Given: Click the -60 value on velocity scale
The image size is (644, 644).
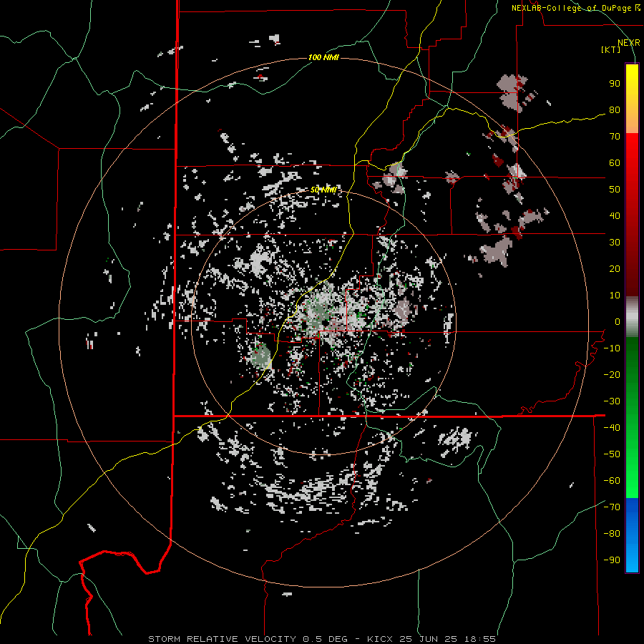Looking at the screenshot, I should pos(612,481).
